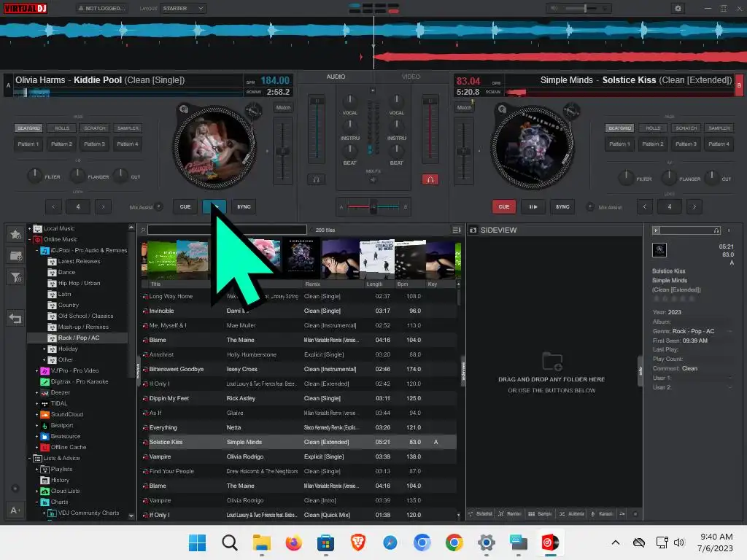Expand VJPro - Pro Video node
The image size is (747, 560).
click(x=36, y=371)
